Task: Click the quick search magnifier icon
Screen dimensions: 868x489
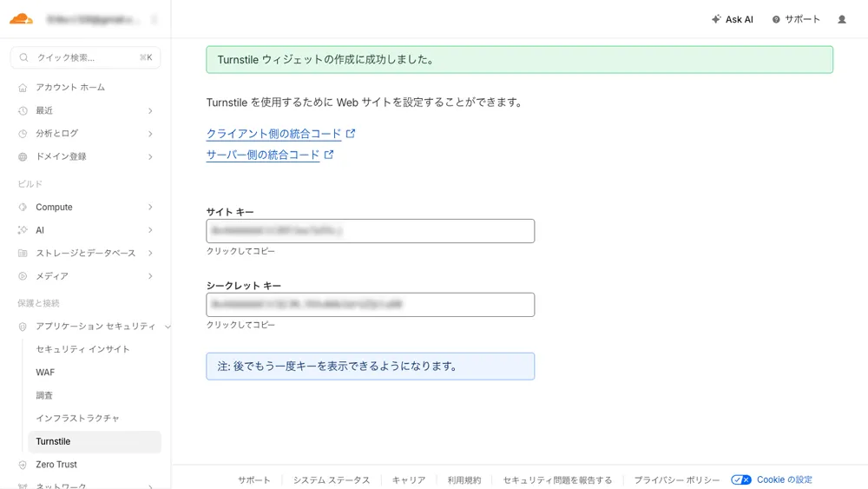Action: (x=23, y=57)
